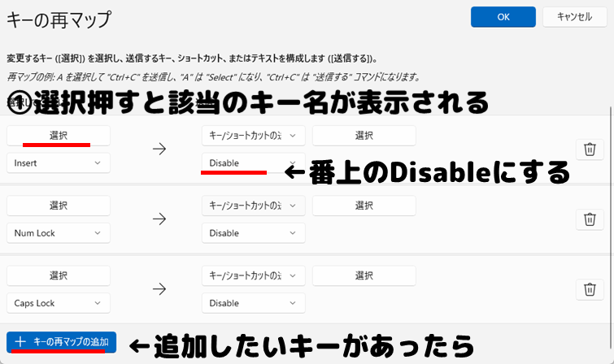Screen dimensions: 614x364
Task: Open キー/ショートカット type dropdown in third row
Action: coord(253,275)
